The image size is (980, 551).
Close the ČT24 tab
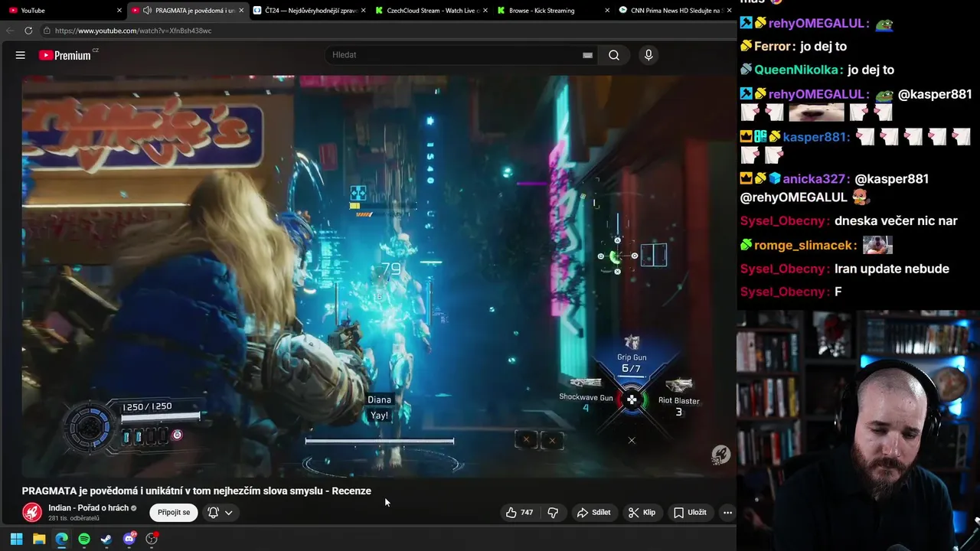pos(363,11)
